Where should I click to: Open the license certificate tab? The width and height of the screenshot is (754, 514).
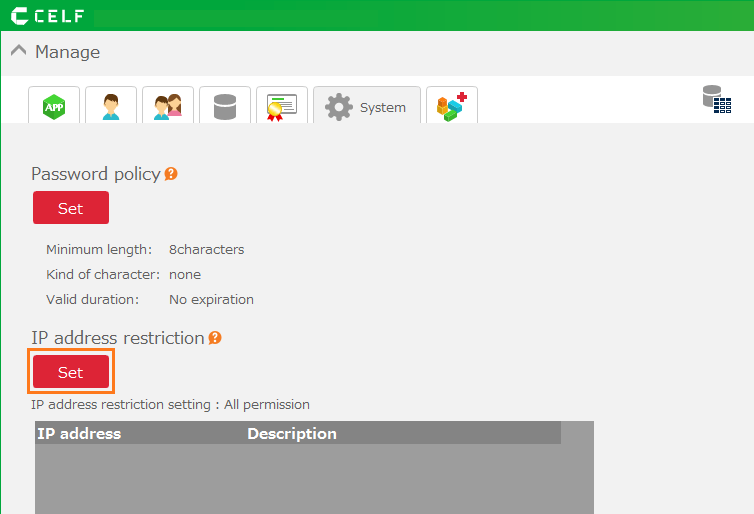pos(281,106)
